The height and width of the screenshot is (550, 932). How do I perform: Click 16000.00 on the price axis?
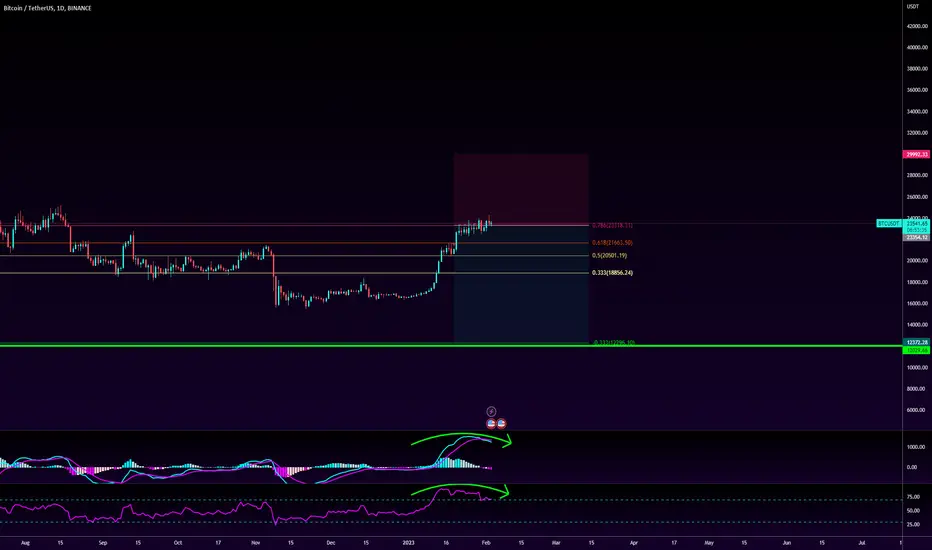(x=918, y=304)
